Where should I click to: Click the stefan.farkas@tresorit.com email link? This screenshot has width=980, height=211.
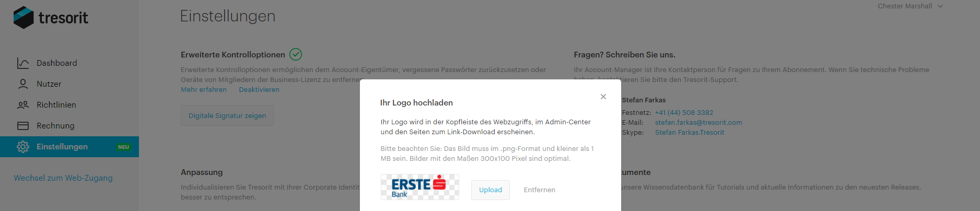pyautogui.click(x=698, y=123)
